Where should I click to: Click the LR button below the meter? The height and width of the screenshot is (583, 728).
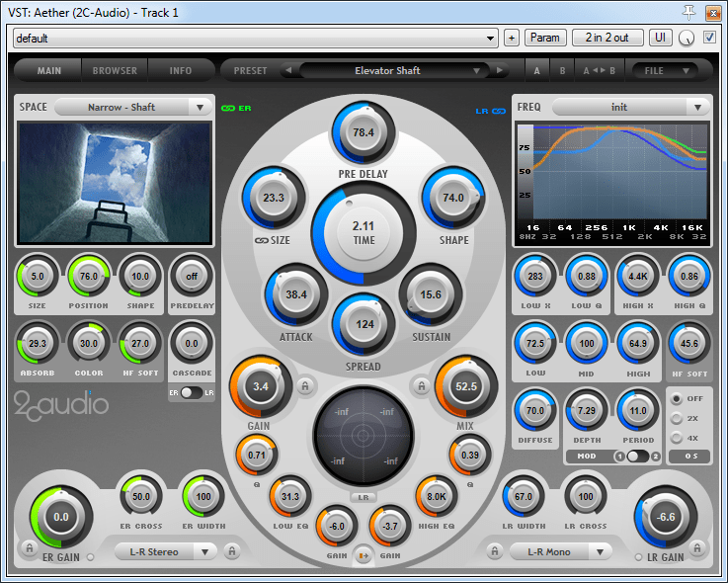pyautogui.click(x=364, y=497)
